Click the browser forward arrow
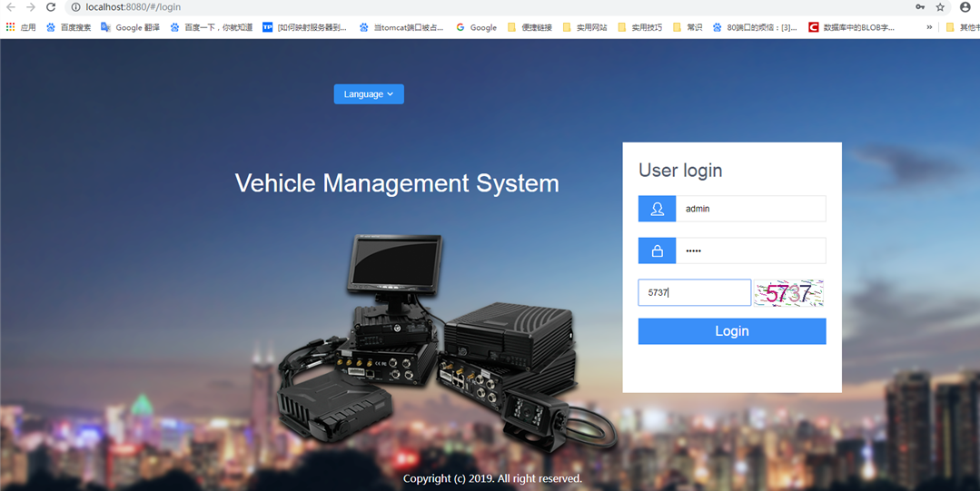 tap(31, 7)
